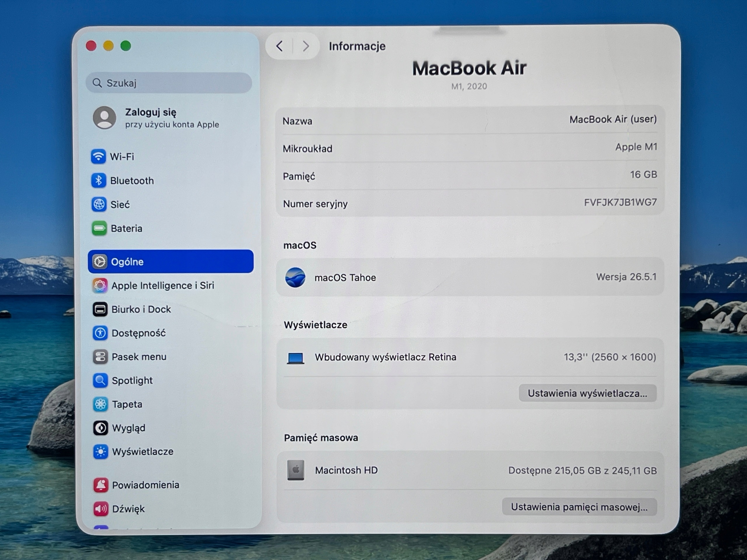Image resolution: width=747 pixels, height=560 pixels.
Task: Click the macOS Tahoe logo icon
Action: coord(295,277)
